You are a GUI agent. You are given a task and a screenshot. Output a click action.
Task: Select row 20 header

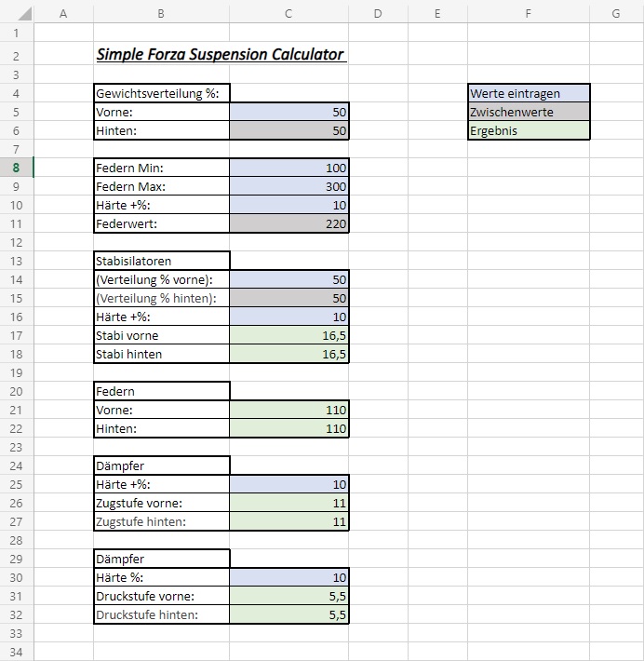[x=17, y=391]
